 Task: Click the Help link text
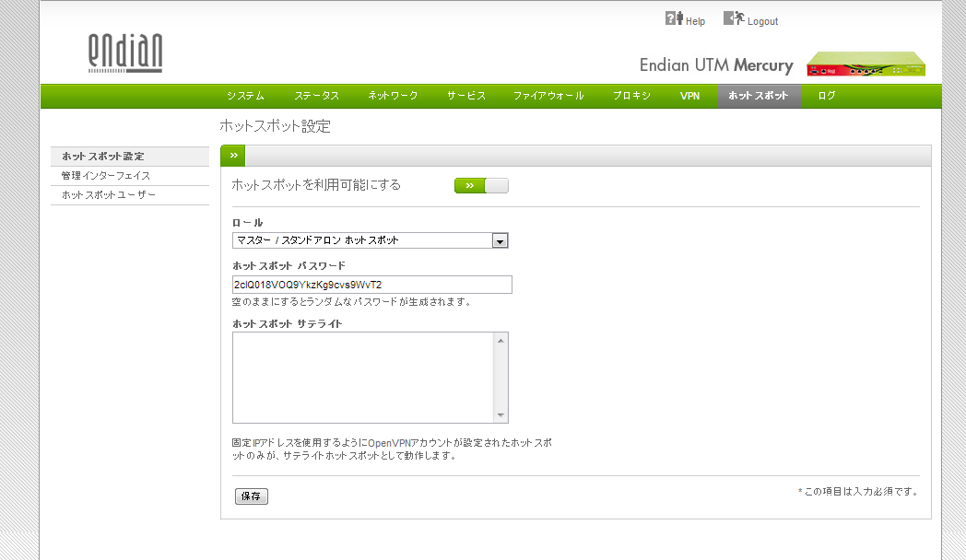point(695,21)
